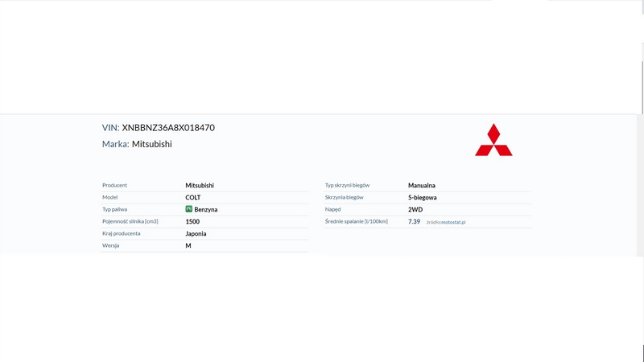This screenshot has height=362, width=644.
Task: Click the green fuel pump icon
Action: tap(189, 209)
